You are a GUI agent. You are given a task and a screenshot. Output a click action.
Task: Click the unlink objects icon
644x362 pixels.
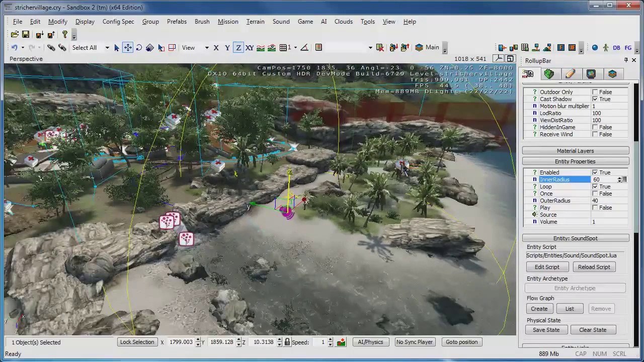pyautogui.click(x=62, y=47)
